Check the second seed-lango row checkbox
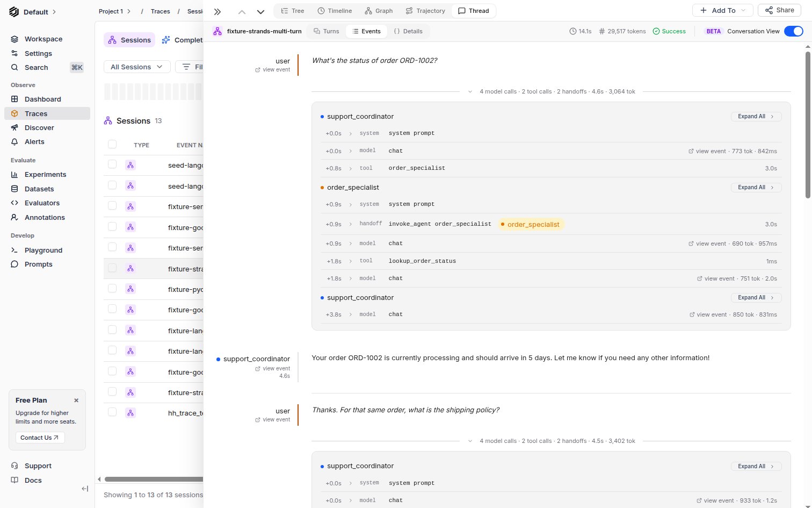812x508 pixels. coord(112,185)
